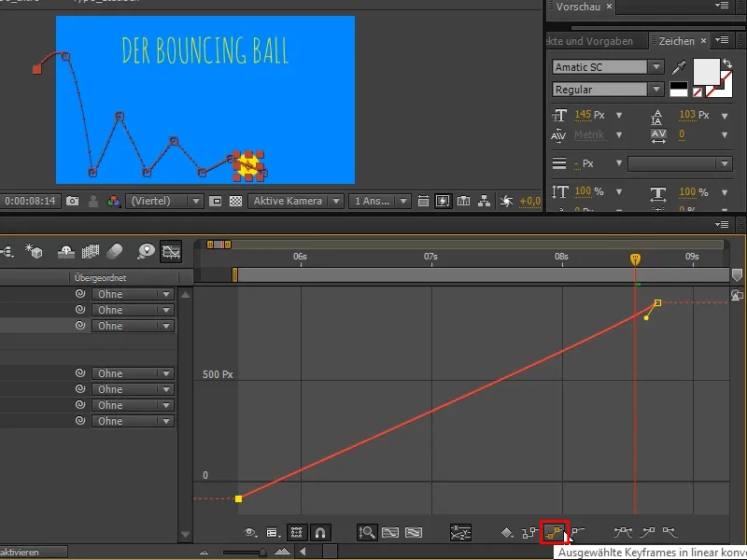Edit the exposure value +0,0
The height and width of the screenshot is (560, 747).
point(529,201)
